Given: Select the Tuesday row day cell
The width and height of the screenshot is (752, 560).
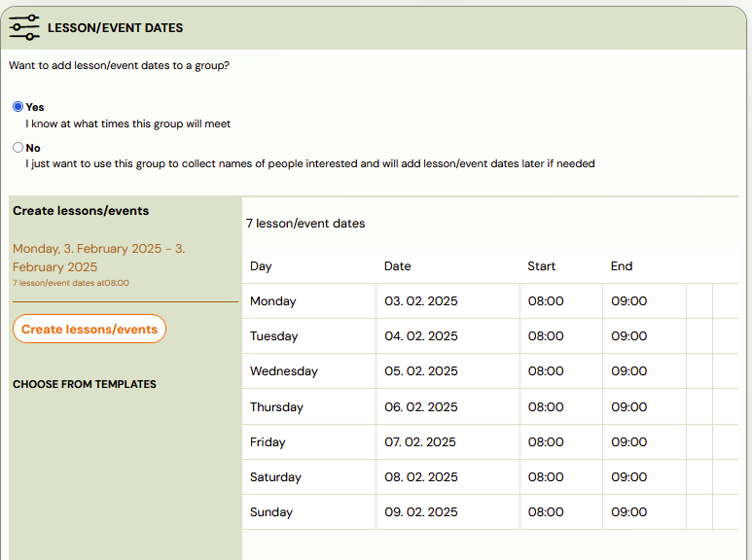Looking at the screenshot, I should pos(308,336).
